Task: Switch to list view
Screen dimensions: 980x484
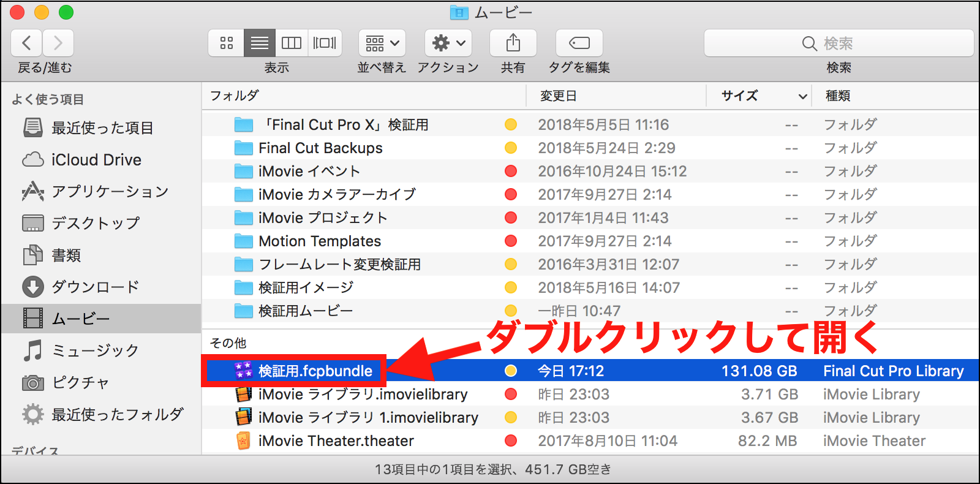Action: pos(260,43)
